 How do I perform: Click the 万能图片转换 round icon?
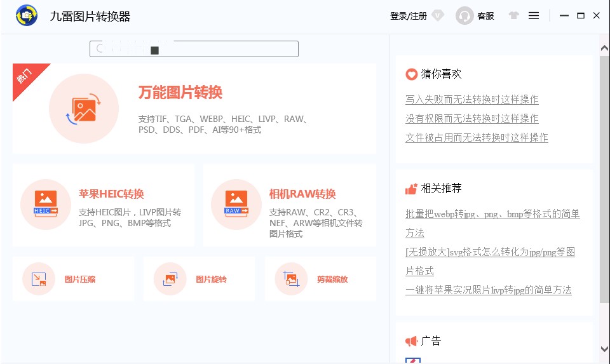(84, 109)
